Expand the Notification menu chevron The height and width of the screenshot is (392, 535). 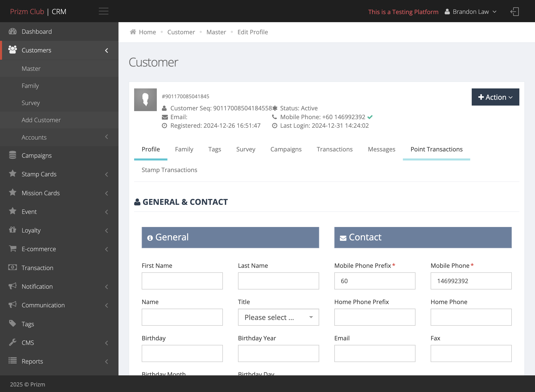(107, 287)
